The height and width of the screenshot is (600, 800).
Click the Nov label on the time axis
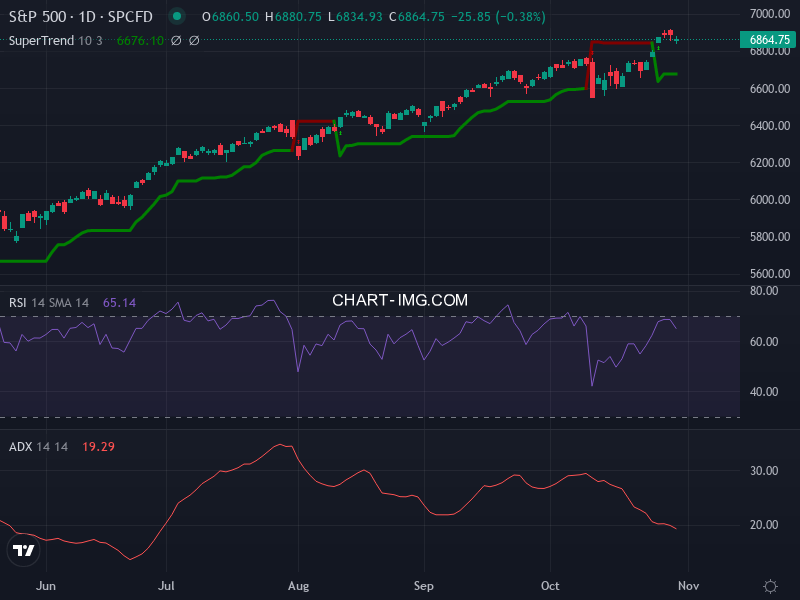[690, 585]
